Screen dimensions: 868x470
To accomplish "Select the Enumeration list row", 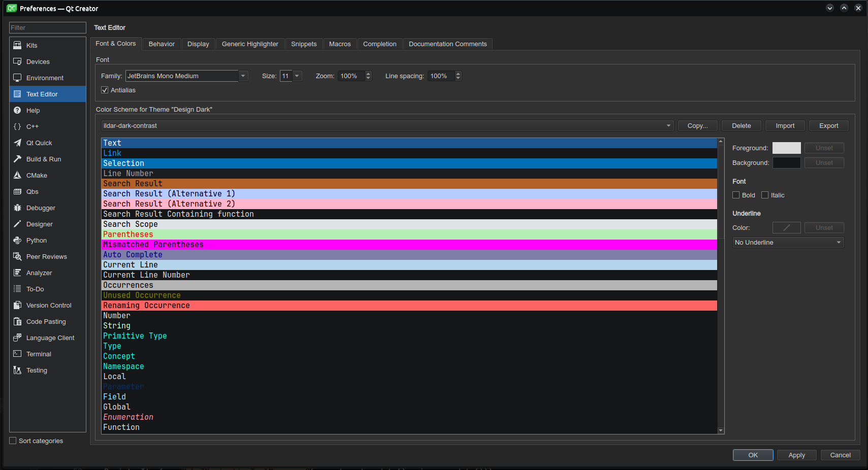I will 409,417.
